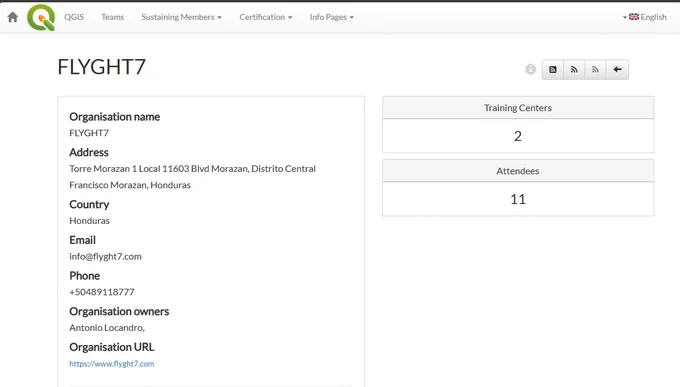Click the Attendees count 11
This screenshot has width=680, height=387.
518,199
